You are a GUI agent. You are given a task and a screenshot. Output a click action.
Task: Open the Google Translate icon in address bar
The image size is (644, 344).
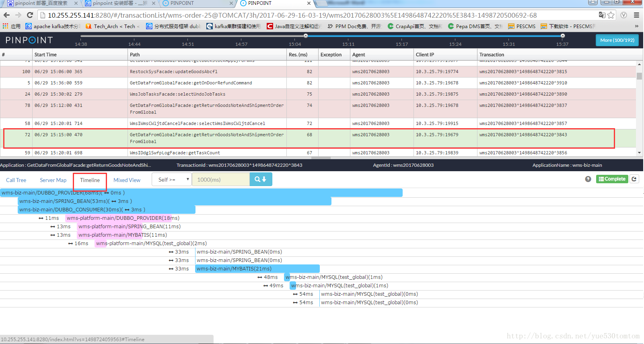(x=602, y=15)
